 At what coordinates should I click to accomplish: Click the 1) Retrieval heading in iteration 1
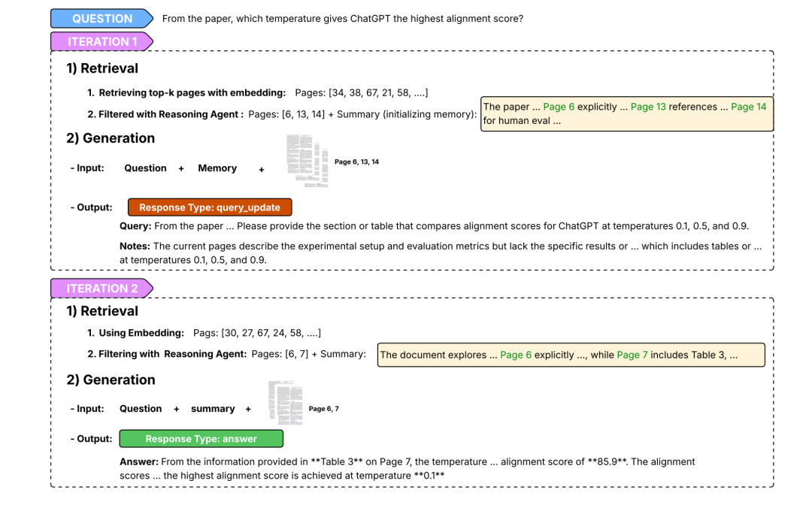click(x=102, y=68)
